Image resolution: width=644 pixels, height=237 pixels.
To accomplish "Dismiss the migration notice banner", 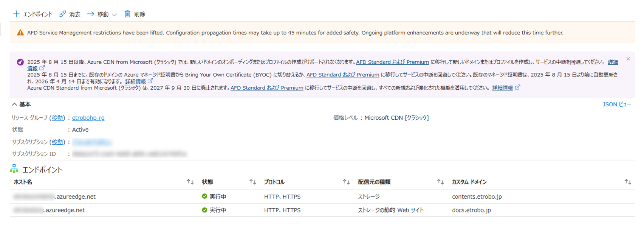I will [628, 59].
